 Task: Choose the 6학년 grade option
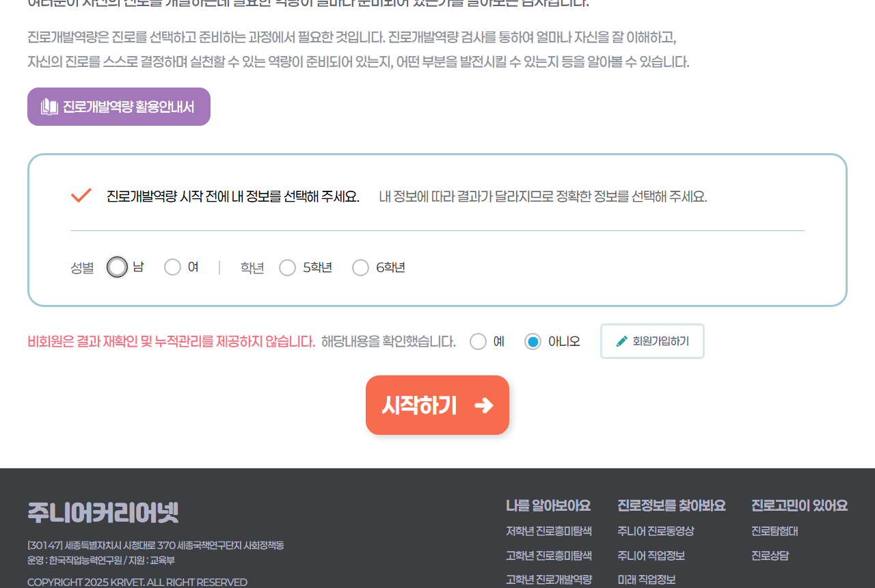360,267
